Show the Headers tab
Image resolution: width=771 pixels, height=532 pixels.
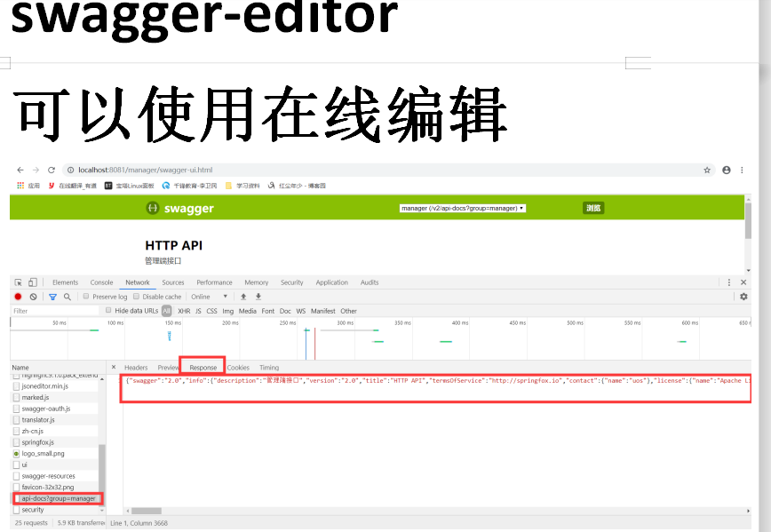click(136, 368)
